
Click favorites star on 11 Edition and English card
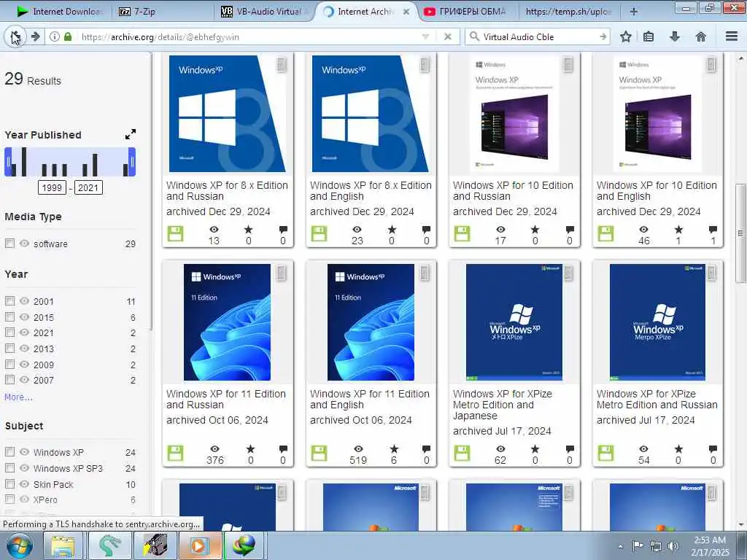pos(393,448)
